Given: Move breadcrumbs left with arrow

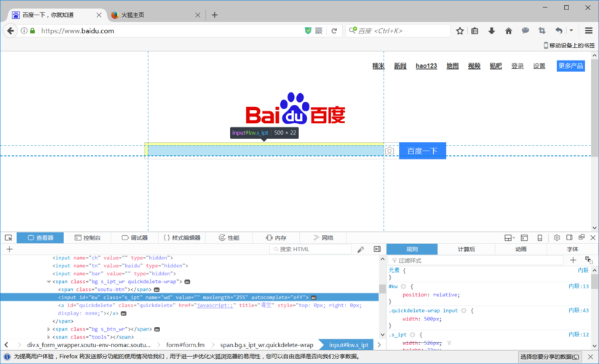Looking at the screenshot, I should pos(7,345).
